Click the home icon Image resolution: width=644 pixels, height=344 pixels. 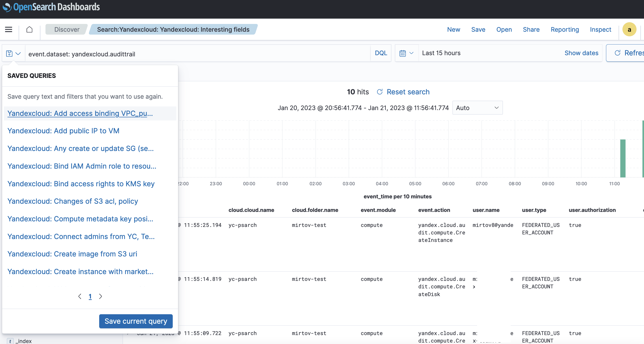pyautogui.click(x=29, y=29)
